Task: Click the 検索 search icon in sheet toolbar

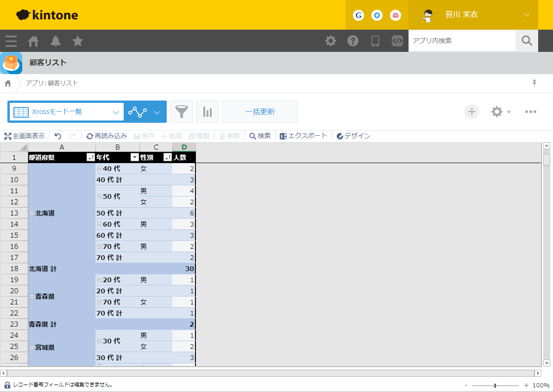Action: 251,135
